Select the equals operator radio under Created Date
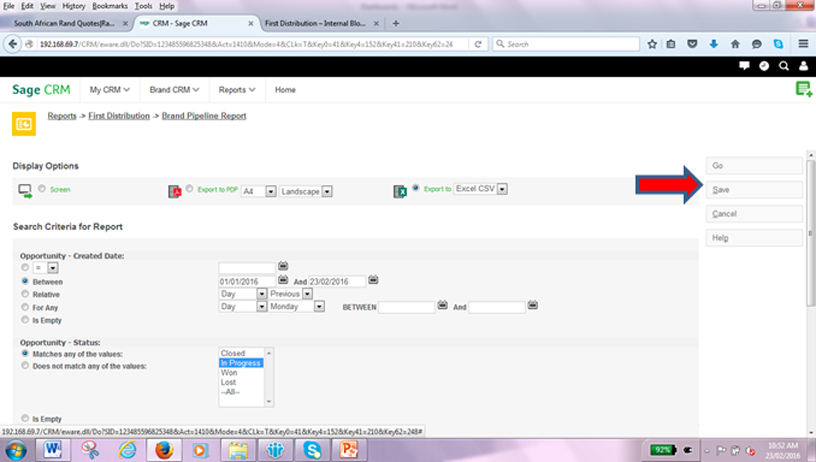This screenshot has height=462, width=816. pos(25,267)
